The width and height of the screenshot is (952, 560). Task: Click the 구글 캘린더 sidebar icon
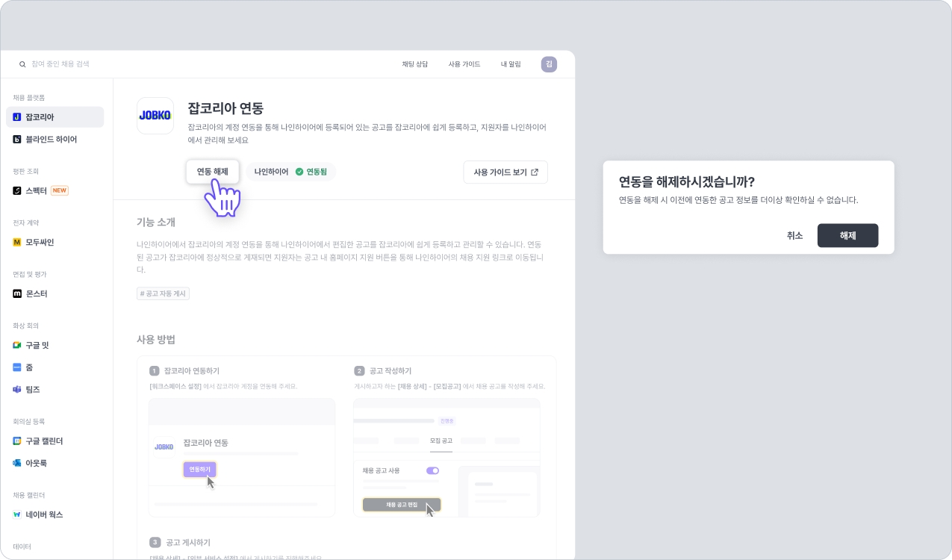[x=17, y=441]
